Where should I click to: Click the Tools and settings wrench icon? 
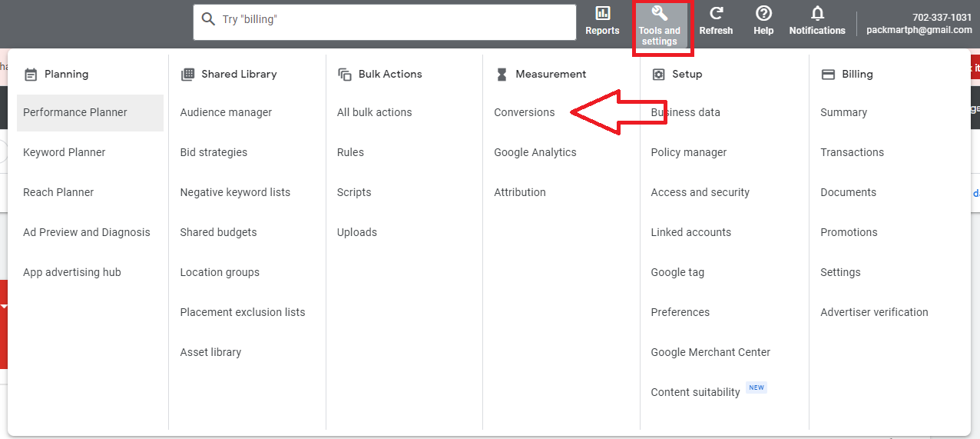coord(659,14)
